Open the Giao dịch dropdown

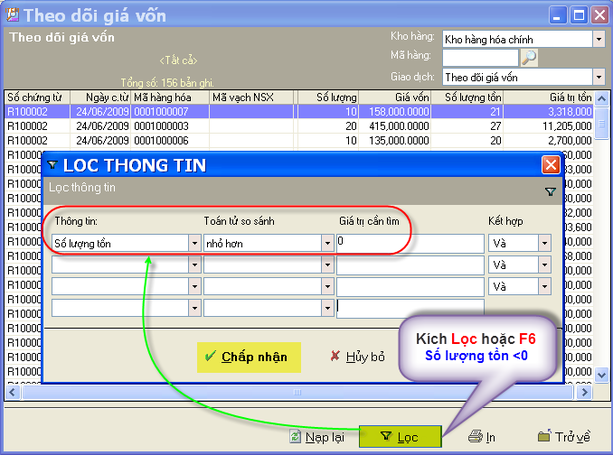point(599,76)
